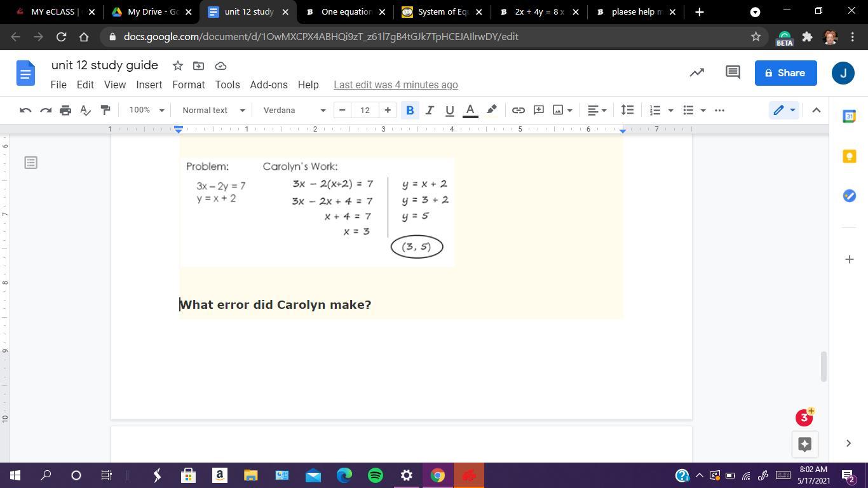The height and width of the screenshot is (488, 868).
Task: Open comment history
Action: pos(733,72)
